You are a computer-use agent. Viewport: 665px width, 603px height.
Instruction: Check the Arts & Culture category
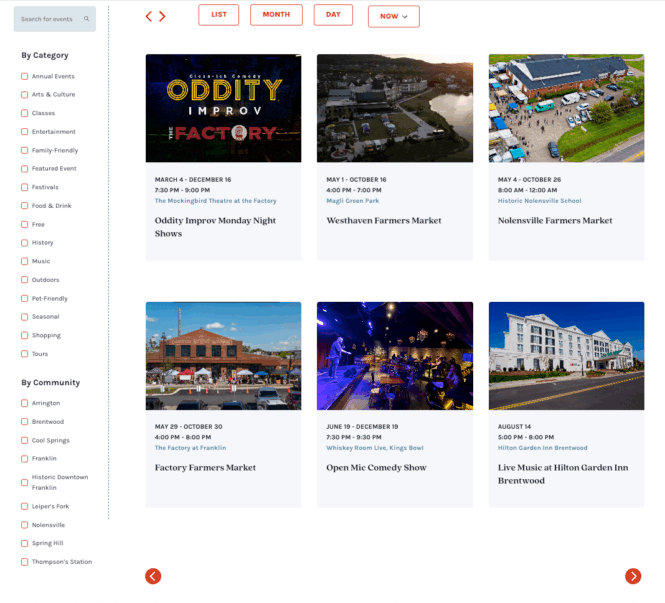point(25,95)
